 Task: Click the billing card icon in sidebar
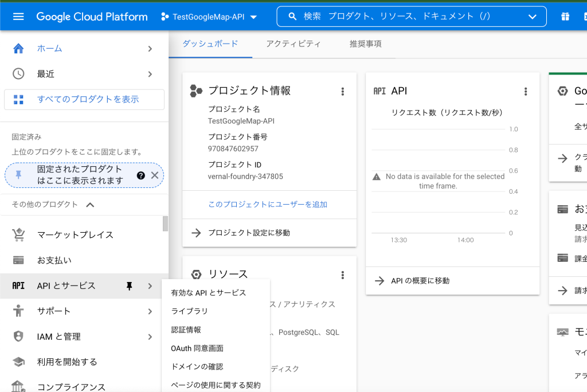tap(18, 260)
